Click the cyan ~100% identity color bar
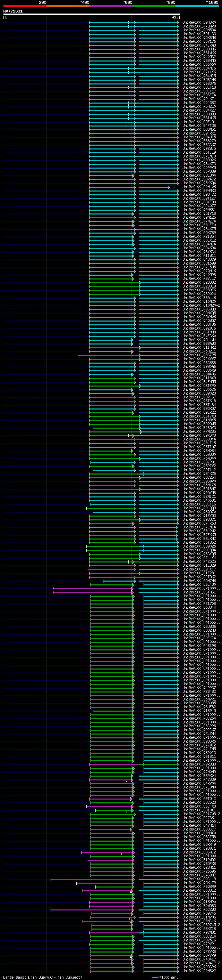Viewport: 222px width, 980px height. 197,6
